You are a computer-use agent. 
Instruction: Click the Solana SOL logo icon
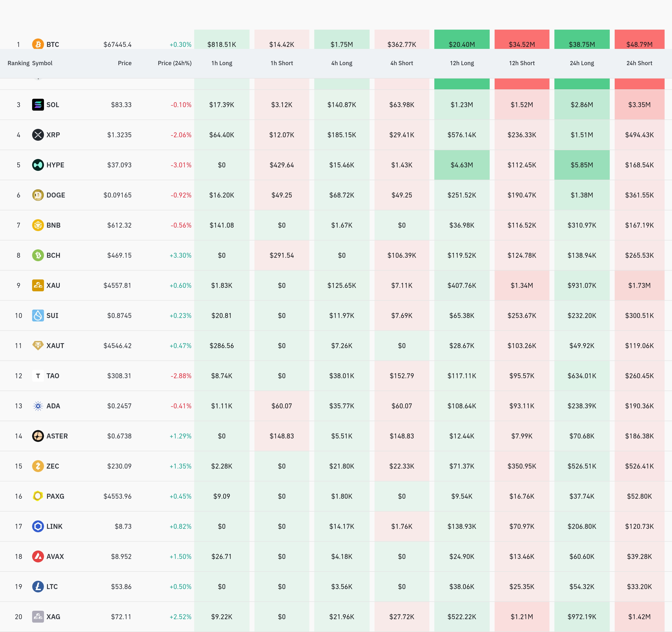(x=38, y=105)
